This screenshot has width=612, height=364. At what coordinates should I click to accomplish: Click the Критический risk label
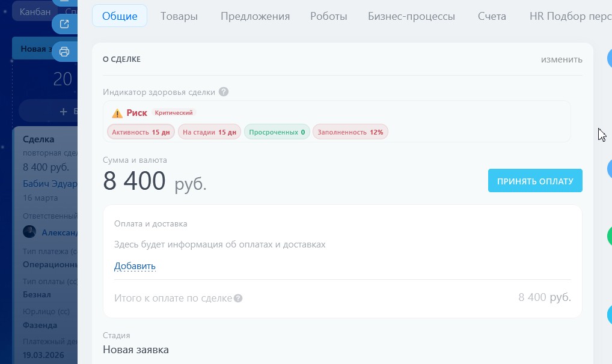point(174,113)
